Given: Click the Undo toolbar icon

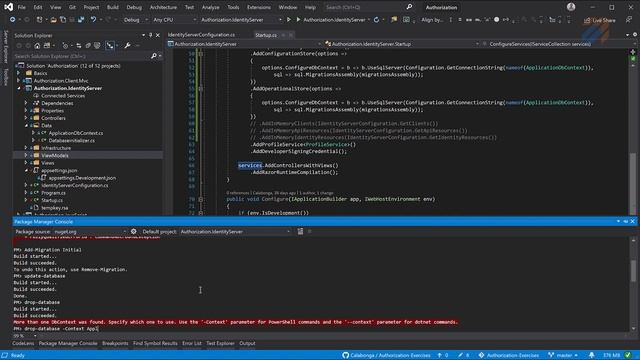Looking at the screenshot, I should 93,20.
